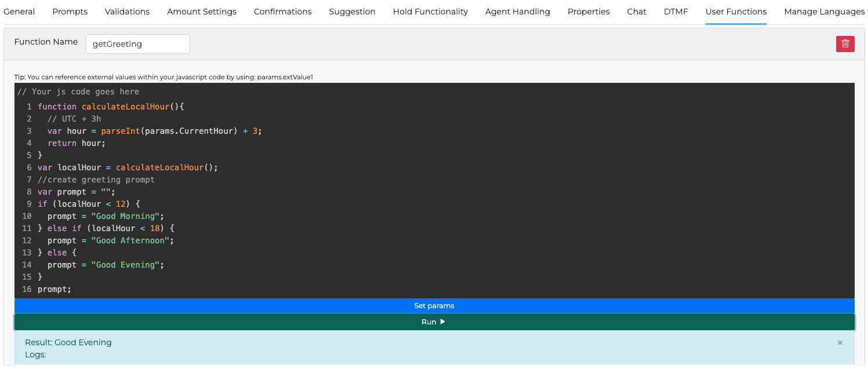
Task: Switch to the Suggestion tab
Action: [x=352, y=12]
